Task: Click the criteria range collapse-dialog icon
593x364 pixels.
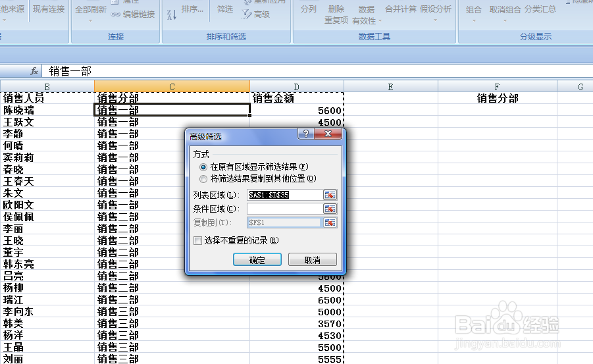Action: pyautogui.click(x=330, y=209)
